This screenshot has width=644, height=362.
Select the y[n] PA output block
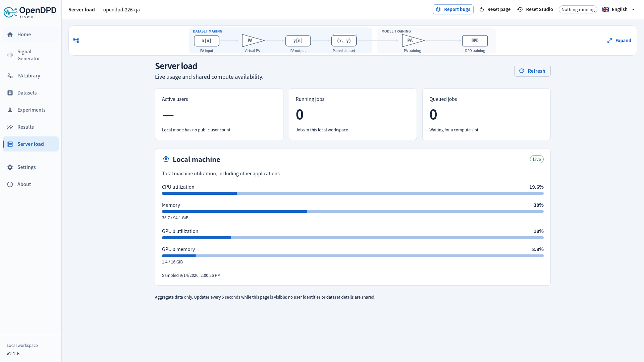point(298,41)
